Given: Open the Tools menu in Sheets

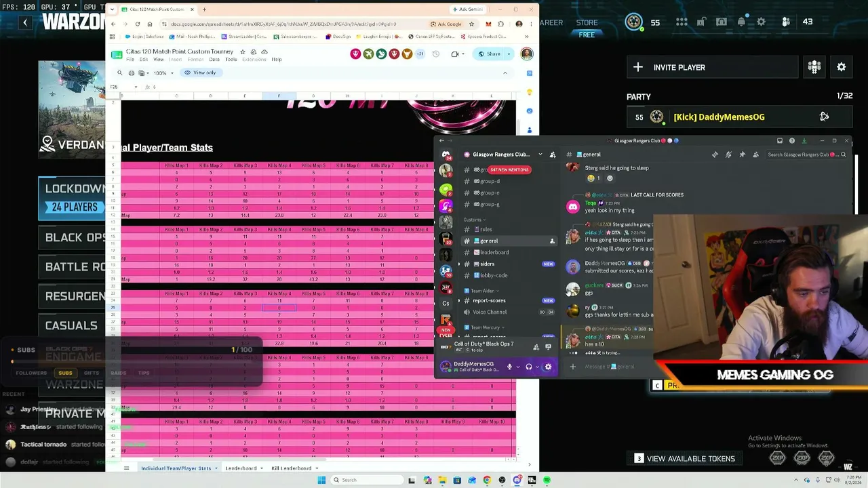Looking at the screenshot, I should (231, 60).
